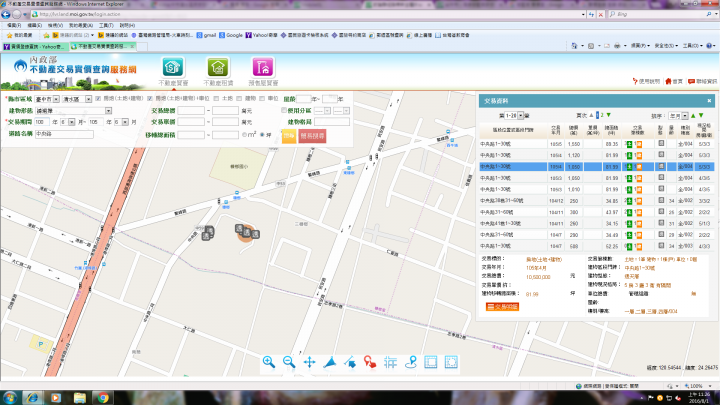Click the green land icon in first result row
The height and width of the screenshot is (405, 720).
pos(629,144)
